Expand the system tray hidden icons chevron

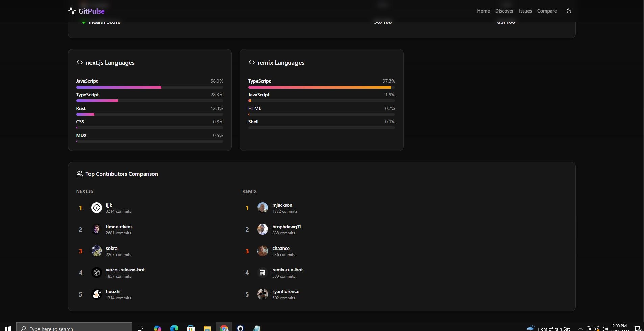point(580,328)
